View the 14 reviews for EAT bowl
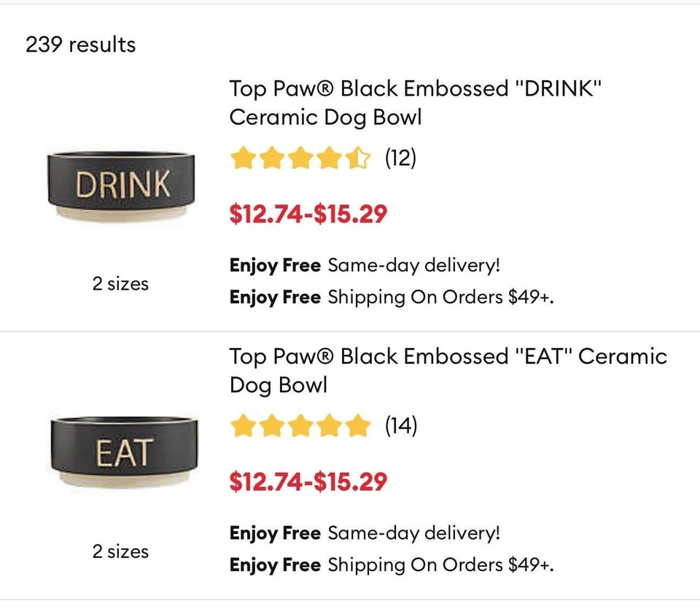Screen dimensions: 700x612 pyautogui.click(x=401, y=425)
